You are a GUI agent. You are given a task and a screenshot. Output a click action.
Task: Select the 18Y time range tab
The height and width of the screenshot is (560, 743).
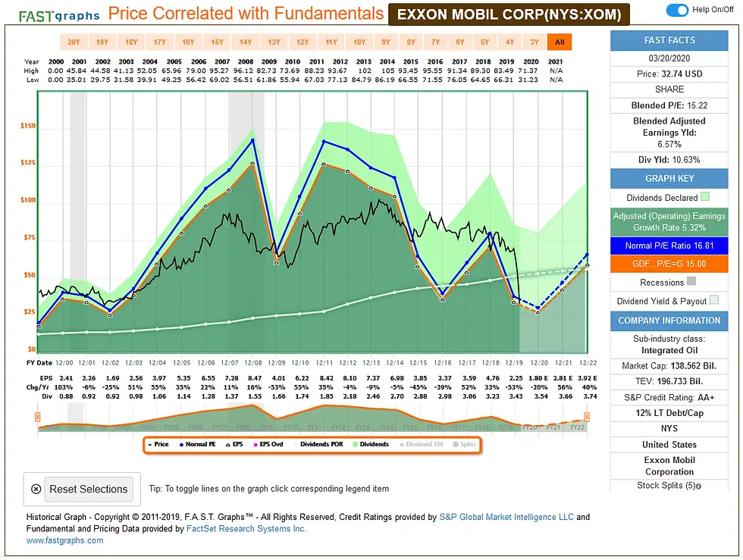click(131, 42)
